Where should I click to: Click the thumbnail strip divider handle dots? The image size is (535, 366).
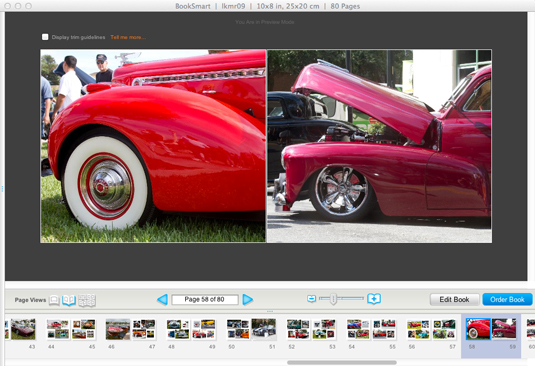click(x=270, y=311)
